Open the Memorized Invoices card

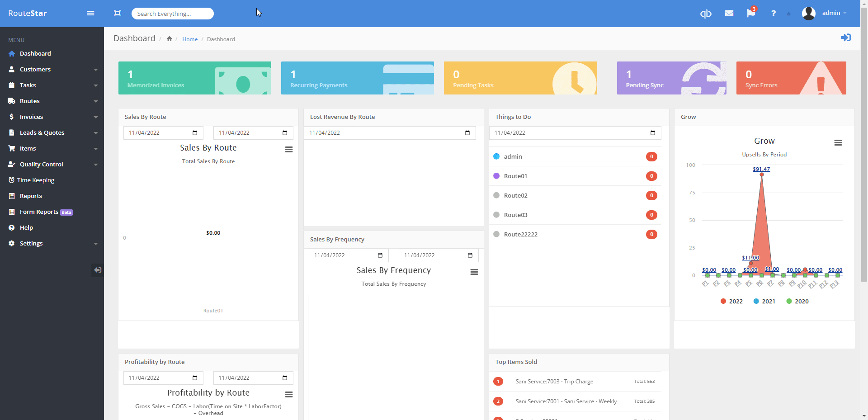tap(195, 78)
